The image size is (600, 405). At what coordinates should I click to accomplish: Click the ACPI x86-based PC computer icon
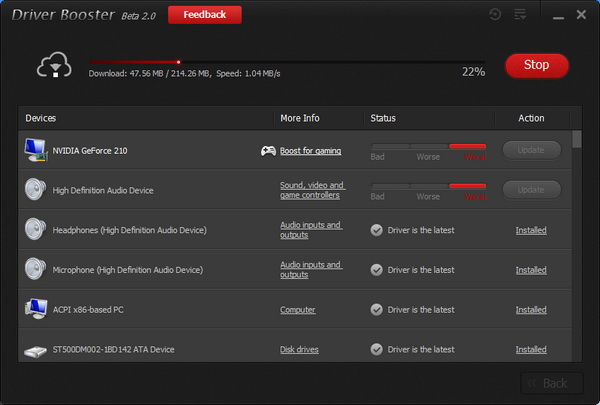36,309
